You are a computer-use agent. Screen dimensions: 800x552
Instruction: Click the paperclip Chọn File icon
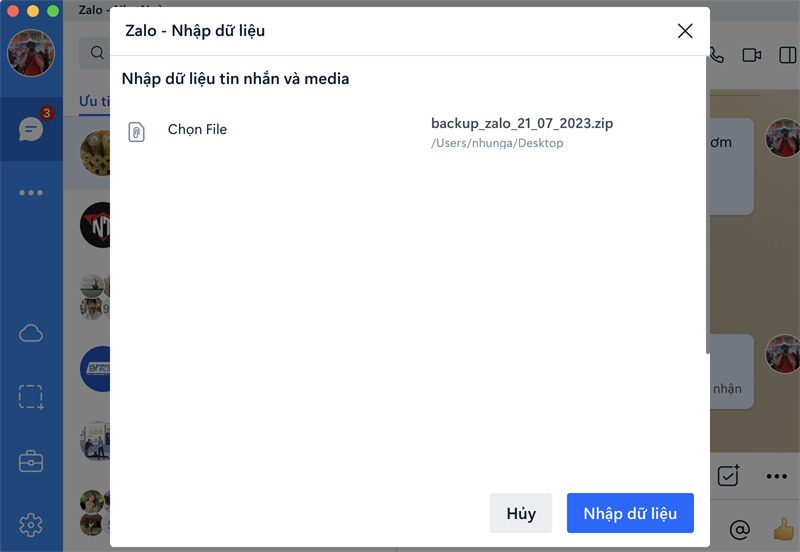coord(136,132)
